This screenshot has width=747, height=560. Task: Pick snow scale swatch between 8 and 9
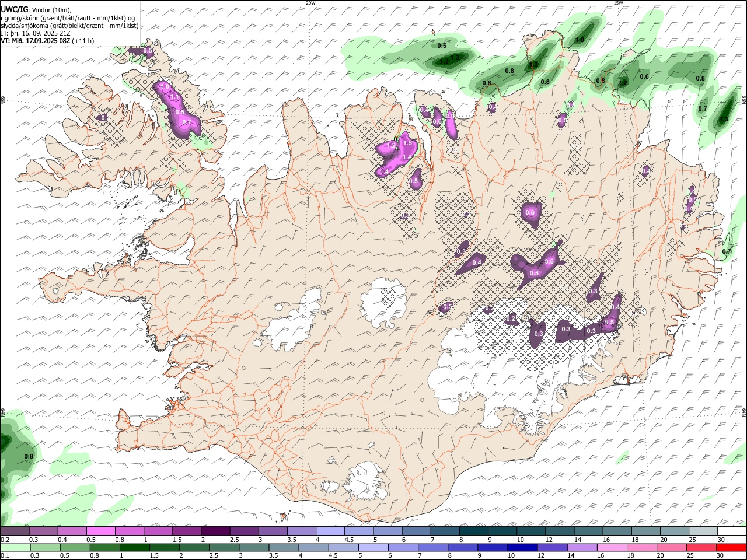pyautogui.click(x=473, y=531)
